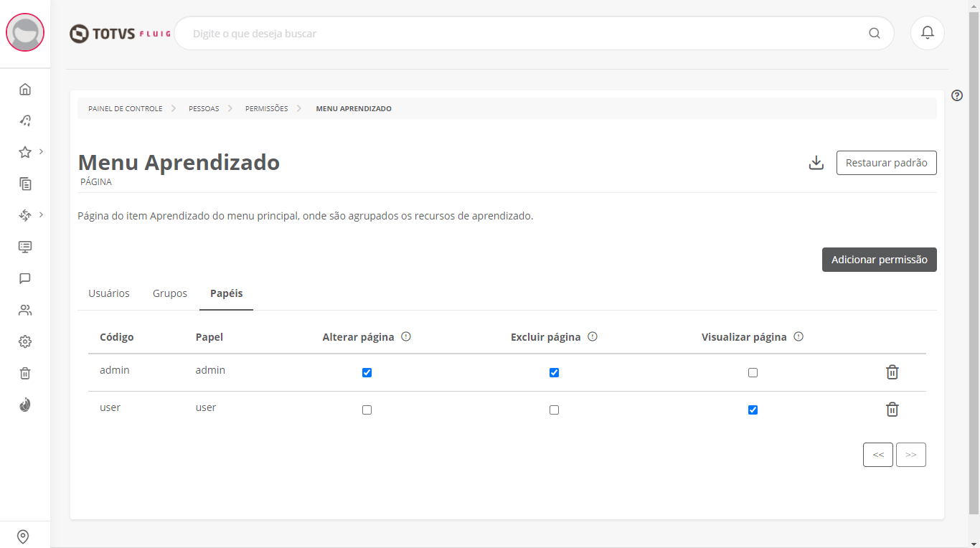Screen dimensions: 980x548
Task: Check Visualizar página for admin
Action: click(x=753, y=373)
